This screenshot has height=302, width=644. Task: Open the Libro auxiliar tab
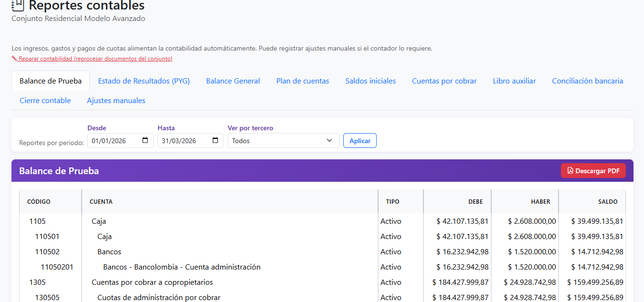pos(514,81)
